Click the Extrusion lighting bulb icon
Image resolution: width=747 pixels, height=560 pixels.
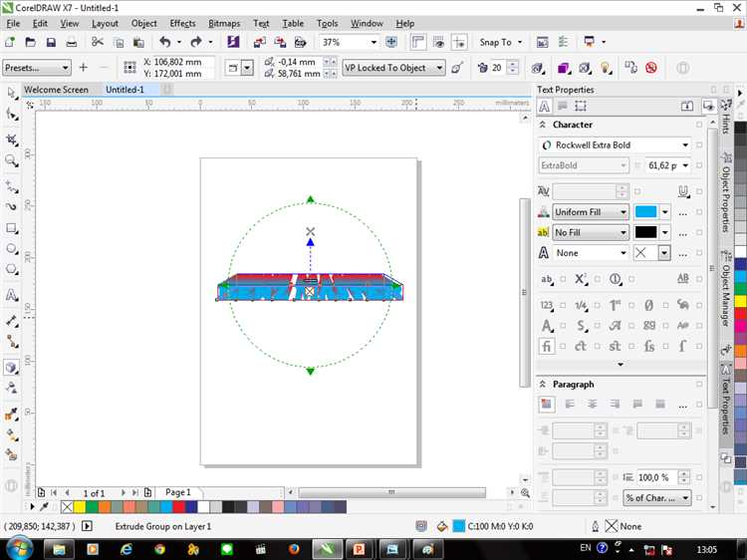[x=606, y=68]
